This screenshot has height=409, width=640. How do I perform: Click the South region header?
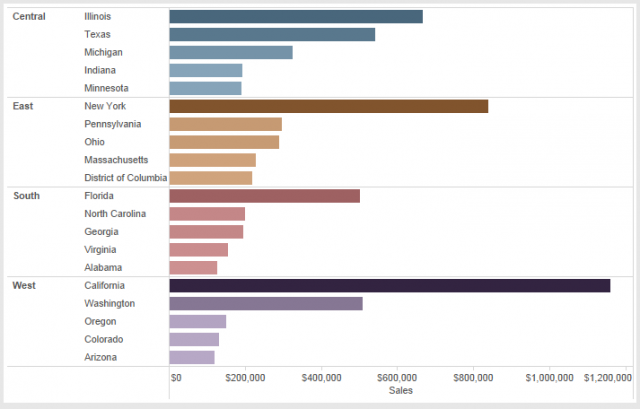click(26, 196)
